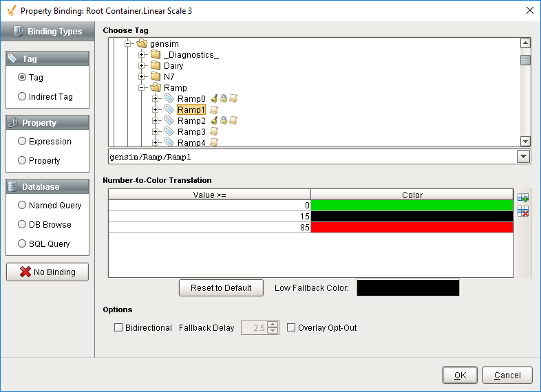The height and width of the screenshot is (392, 541).
Task: Open the Low Fallback Color swatch
Action: pyautogui.click(x=408, y=288)
